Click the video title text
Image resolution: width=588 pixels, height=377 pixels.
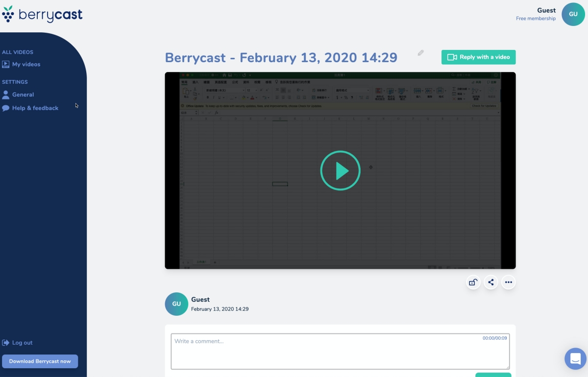tap(281, 57)
